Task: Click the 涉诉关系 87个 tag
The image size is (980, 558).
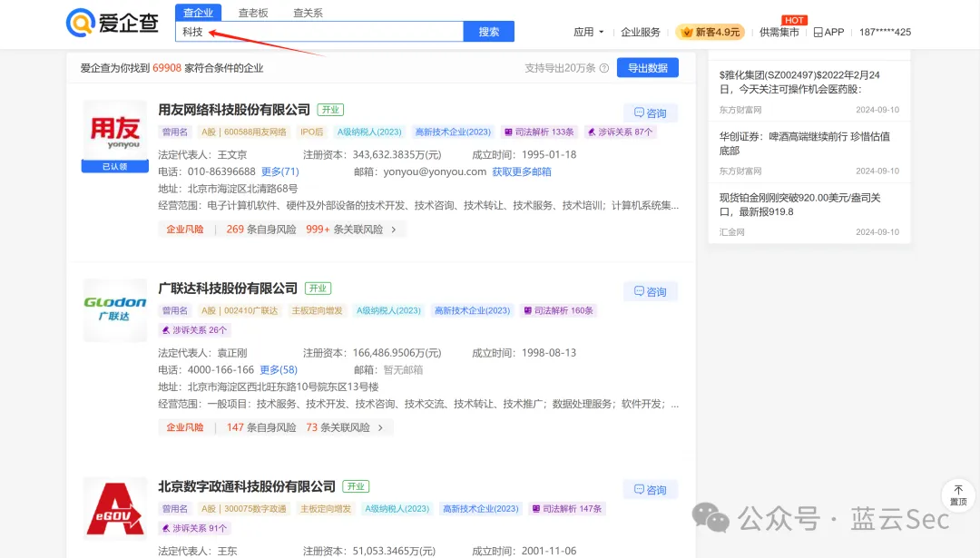Action: click(620, 132)
